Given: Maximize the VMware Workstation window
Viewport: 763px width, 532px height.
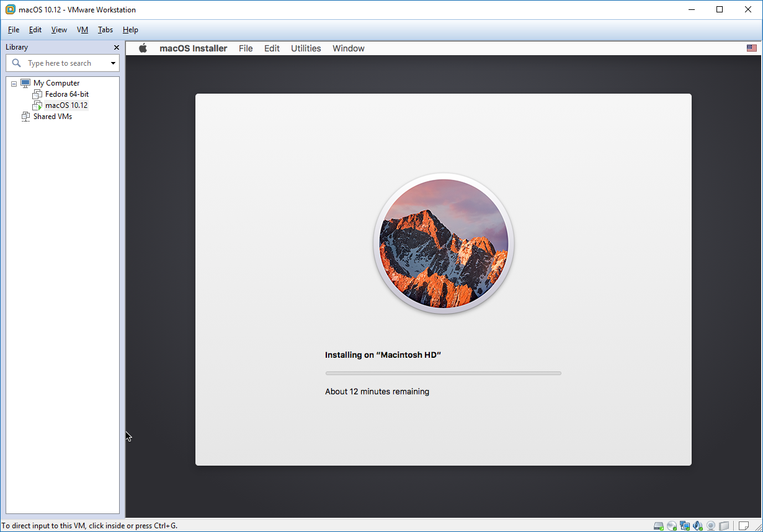Looking at the screenshot, I should pyautogui.click(x=720, y=9).
